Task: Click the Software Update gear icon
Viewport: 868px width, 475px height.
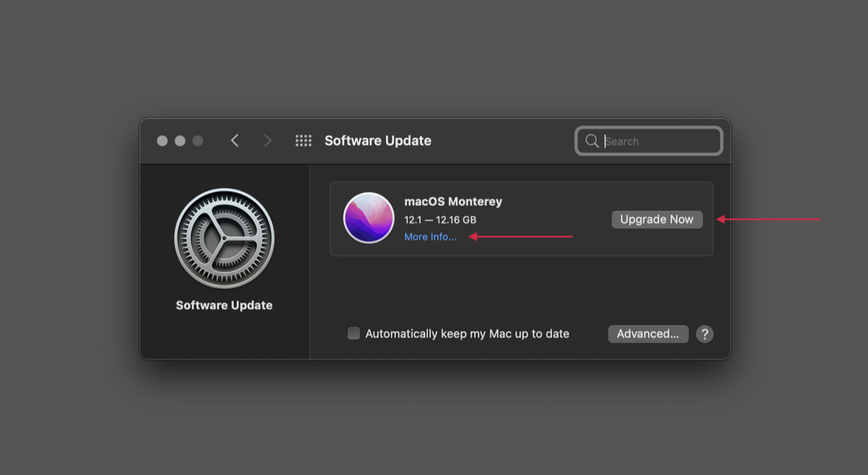Action: pos(224,238)
